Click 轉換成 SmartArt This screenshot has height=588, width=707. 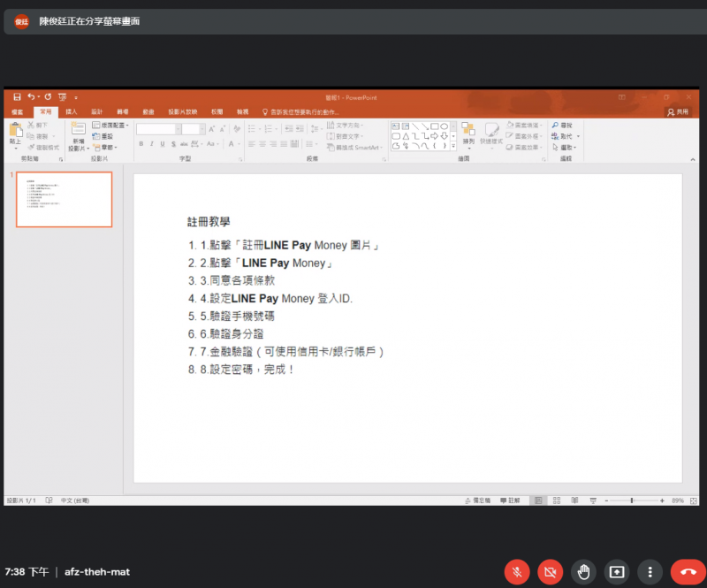point(354,148)
